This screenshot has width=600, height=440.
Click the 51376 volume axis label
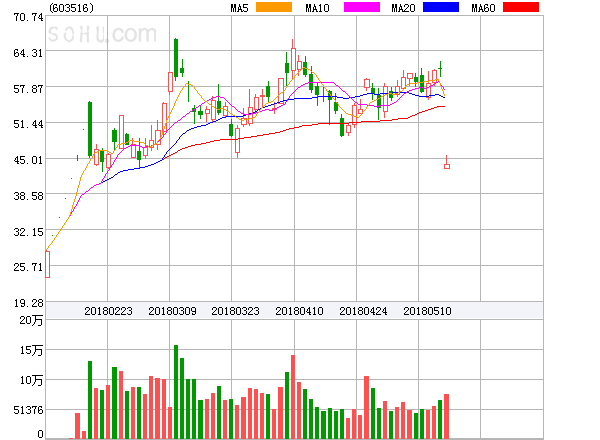[x=28, y=410]
